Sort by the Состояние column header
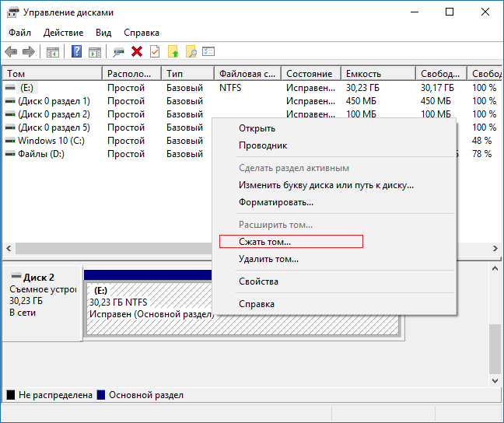Screen dimensions: 504x423 (311, 74)
